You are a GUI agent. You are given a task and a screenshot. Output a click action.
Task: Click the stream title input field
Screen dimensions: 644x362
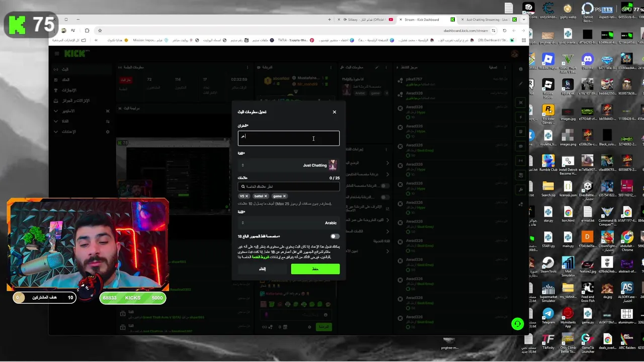289,138
